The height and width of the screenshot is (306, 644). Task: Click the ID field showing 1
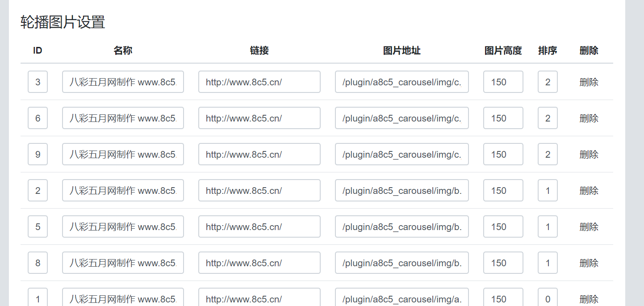38,297
